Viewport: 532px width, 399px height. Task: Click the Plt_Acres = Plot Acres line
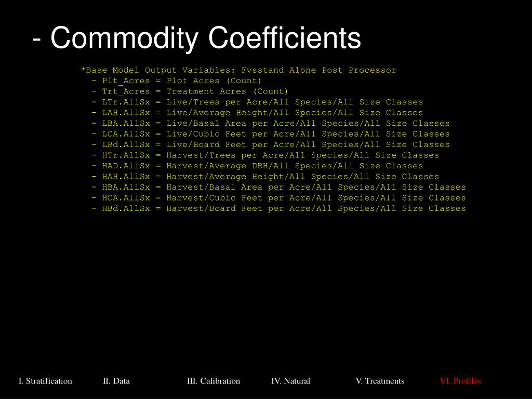[x=177, y=81]
